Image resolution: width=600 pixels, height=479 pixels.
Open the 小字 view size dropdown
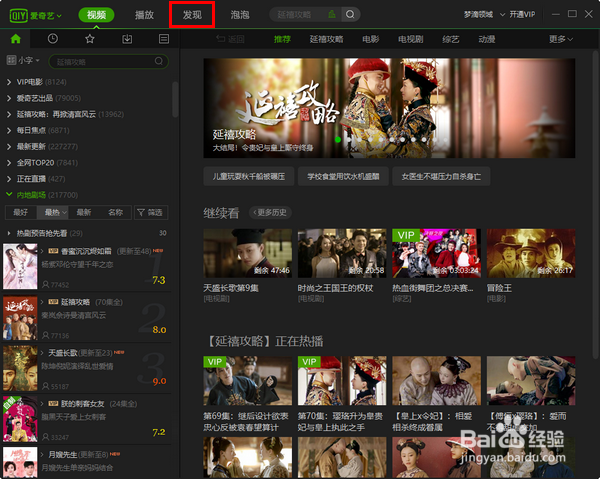coord(38,60)
